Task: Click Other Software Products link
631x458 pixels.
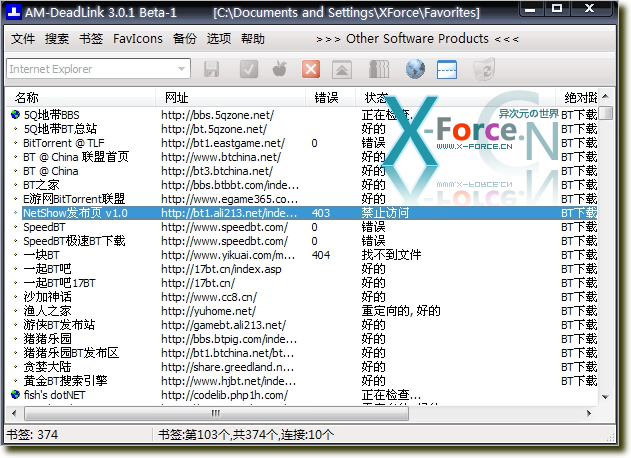Action: pos(417,39)
